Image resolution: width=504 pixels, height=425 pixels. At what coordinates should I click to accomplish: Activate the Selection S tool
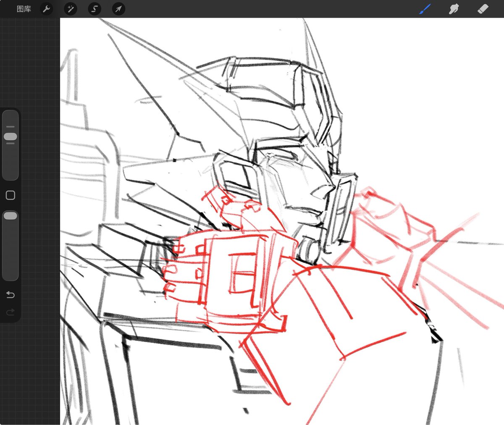(x=94, y=9)
